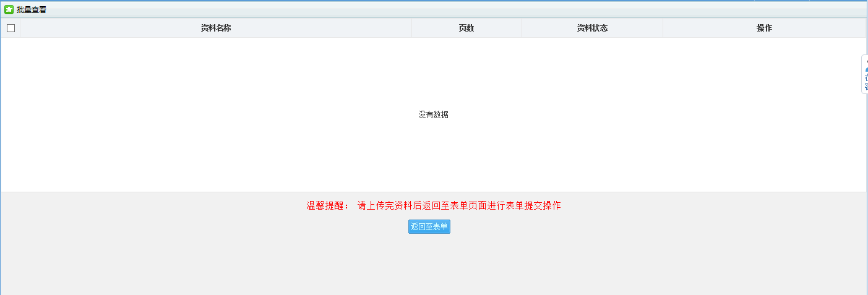This screenshot has width=868, height=295.
Task: Select the 资料状态 column header
Action: point(591,28)
